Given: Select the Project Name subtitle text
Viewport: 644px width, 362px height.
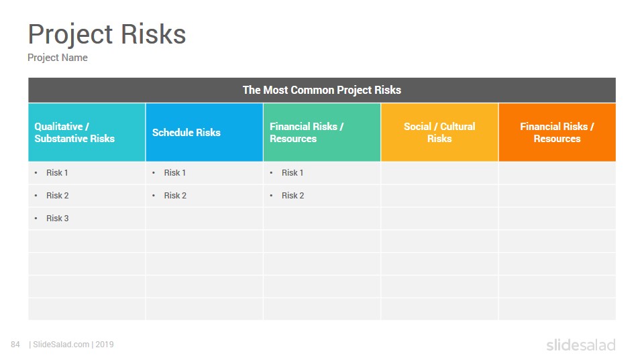Looking at the screenshot, I should 58,58.
